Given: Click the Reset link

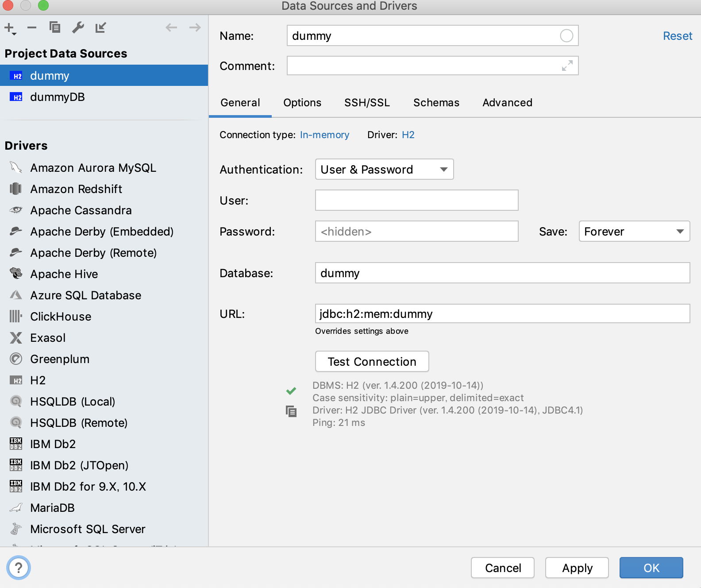Looking at the screenshot, I should point(677,36).
